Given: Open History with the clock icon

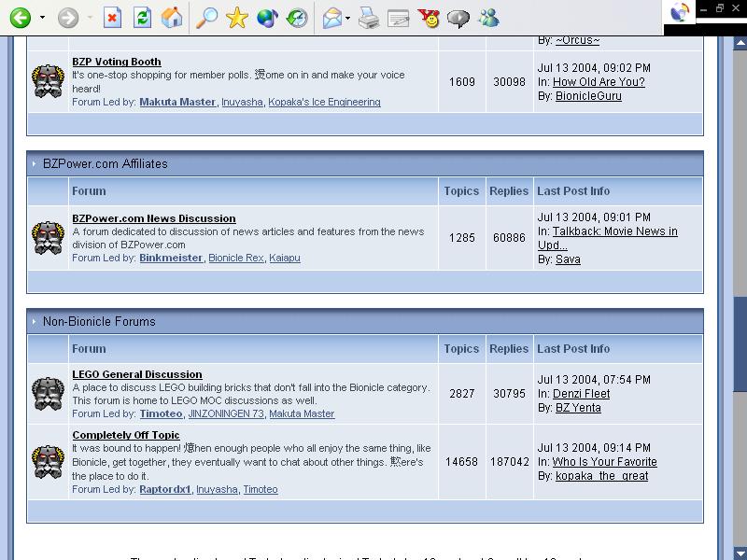Looking at the screenshot, I should pos(297,18).
